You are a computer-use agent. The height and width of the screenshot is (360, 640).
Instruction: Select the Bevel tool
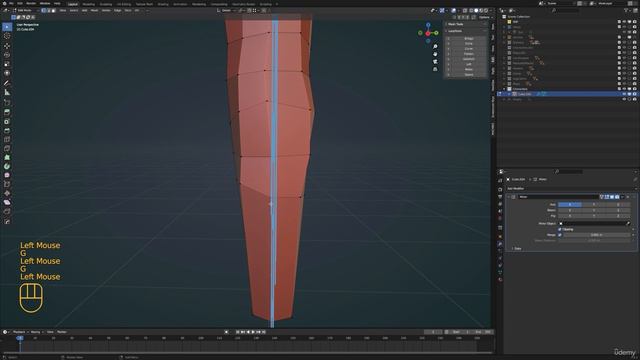(7, 131)
